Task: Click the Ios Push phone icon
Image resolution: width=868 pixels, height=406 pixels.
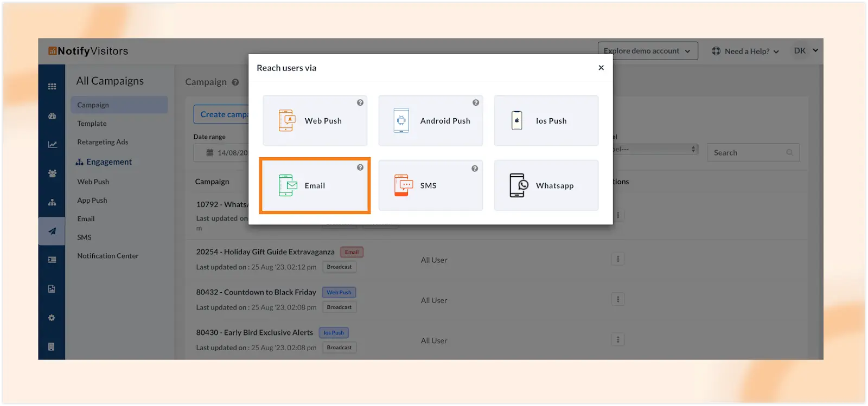Action: [517, 120]
